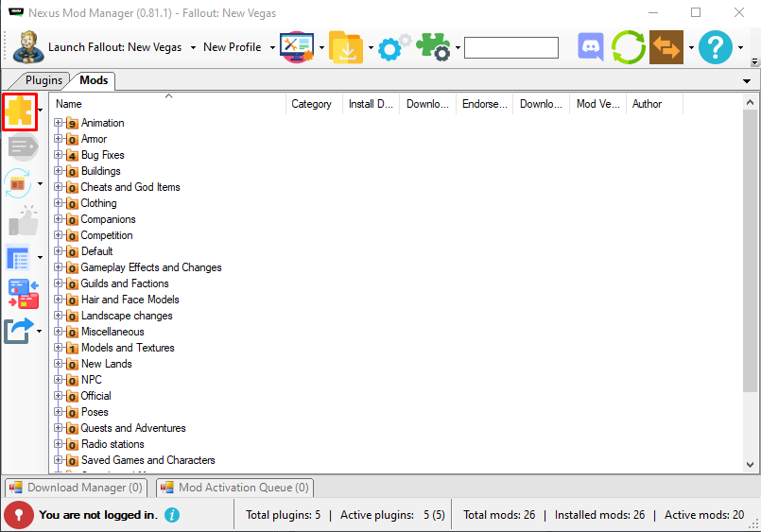Click the blue list view icon in sidebar
The image size is (761, 532).
(19, 257)
